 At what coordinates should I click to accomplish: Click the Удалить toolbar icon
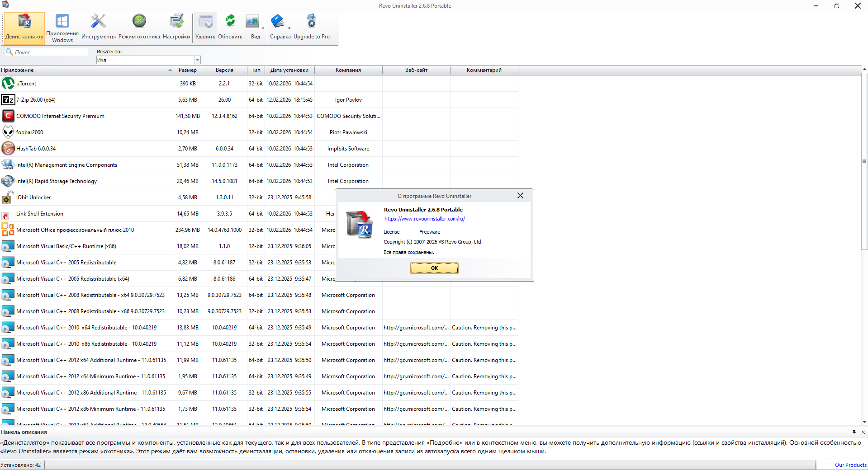coord(205,27)
